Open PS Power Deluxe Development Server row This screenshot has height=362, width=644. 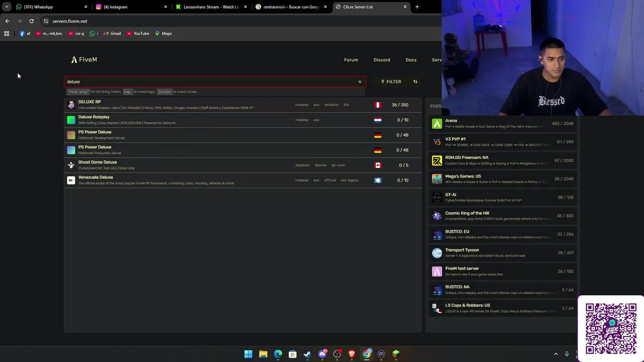click(243, 135)
